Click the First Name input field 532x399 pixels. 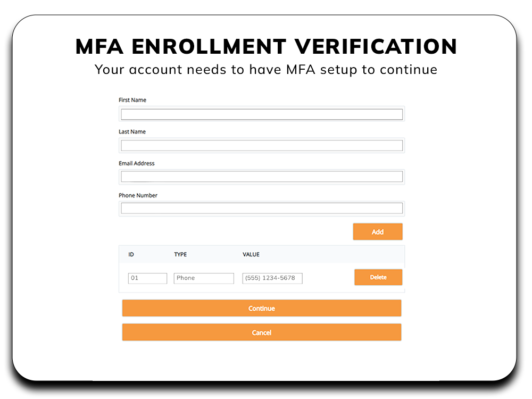(x=261, y=114)
